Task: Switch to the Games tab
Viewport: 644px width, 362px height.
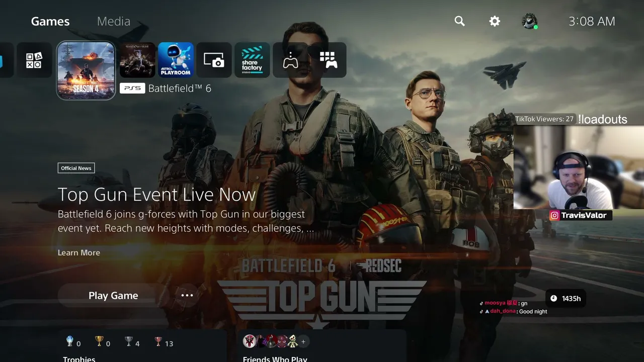Action: (50, 21)
